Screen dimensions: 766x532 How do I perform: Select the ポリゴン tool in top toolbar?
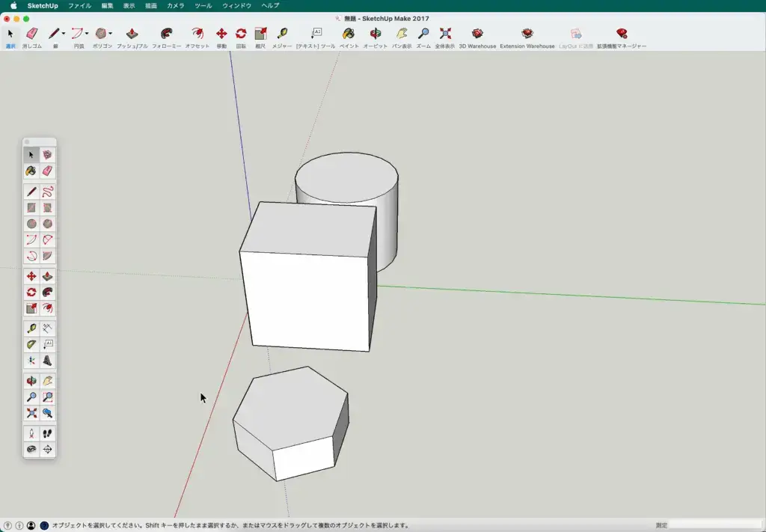[x=101, y=34]
